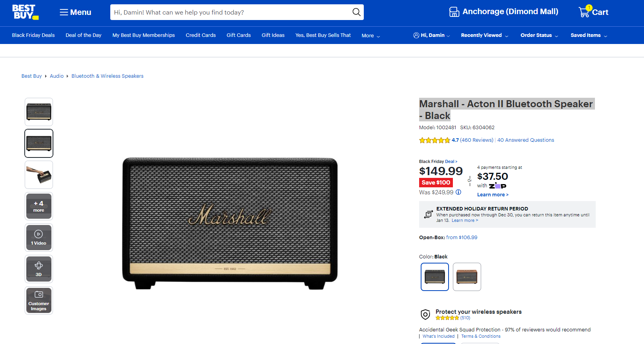Image resolution: width=644 pixels, height=344 pixels.
Task: Expand the More navigation dropdown
Action: [370, 36]
